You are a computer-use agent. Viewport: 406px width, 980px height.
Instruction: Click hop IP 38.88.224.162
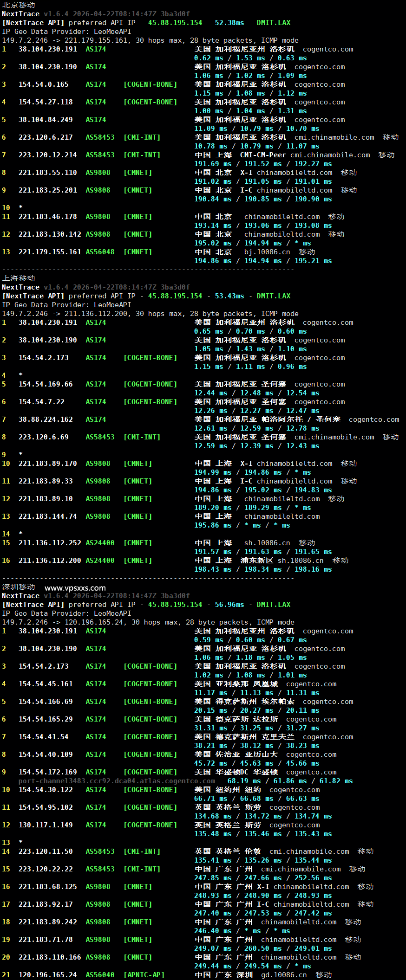[x=46, y=419]
